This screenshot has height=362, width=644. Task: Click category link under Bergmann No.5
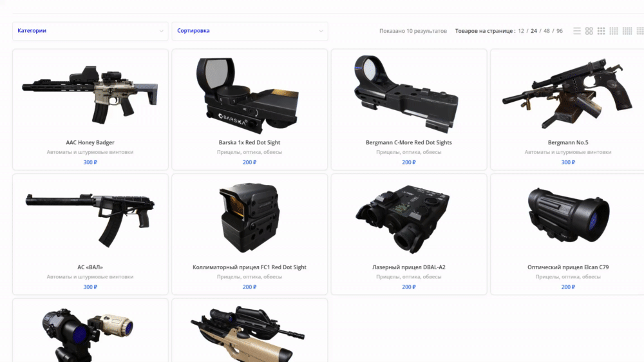click(568, 152)
